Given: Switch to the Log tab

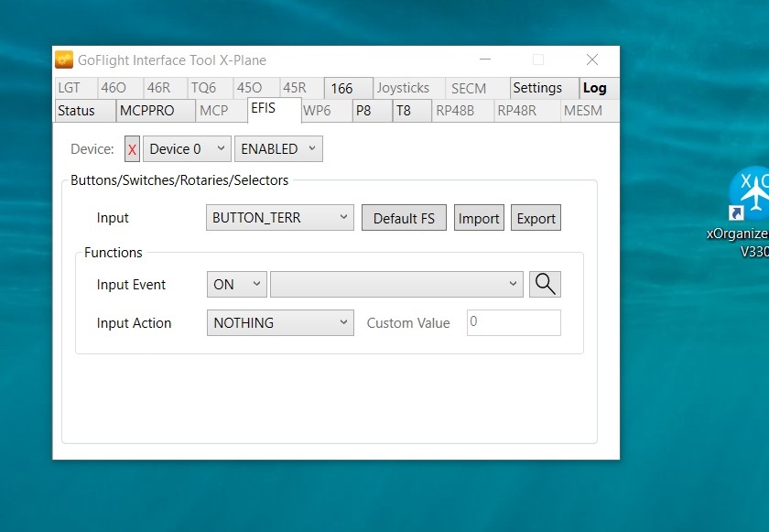Looking at the screenshot, I should (x=599, y=88).
